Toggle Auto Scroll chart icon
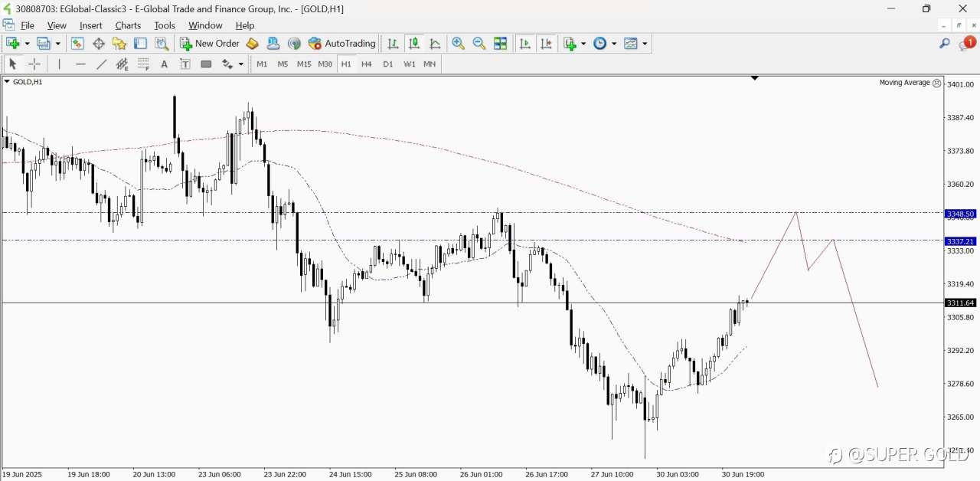Screen dimensions: 980x481 pos(524,44)
